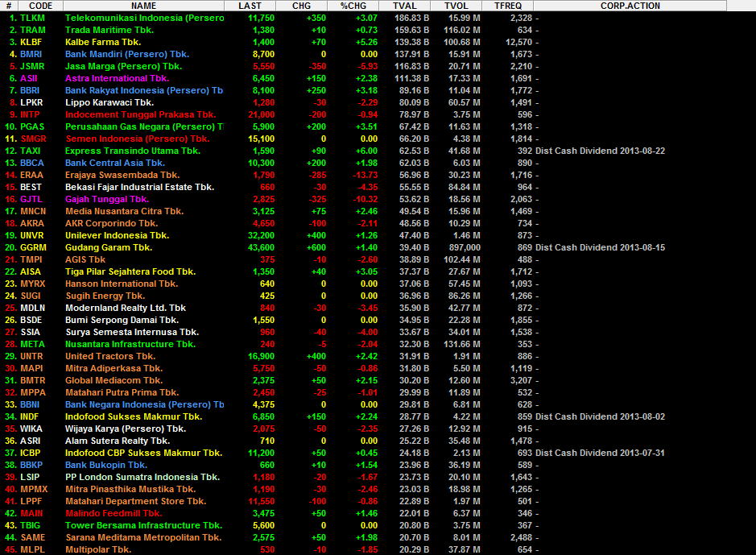
Task: Click INTP stock code
Action: (x=30, y=114)
